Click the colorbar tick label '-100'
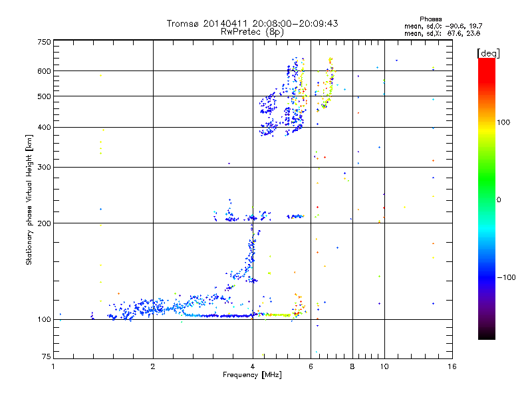The width and height of the screenshot is (532, 399). [x=507, y=277]
